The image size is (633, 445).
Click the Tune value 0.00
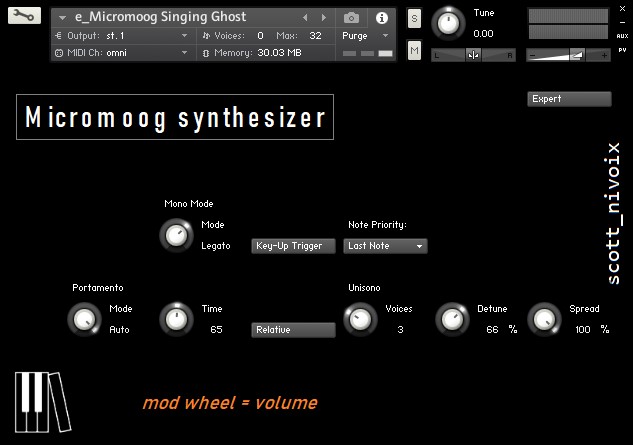pos(483,34)
